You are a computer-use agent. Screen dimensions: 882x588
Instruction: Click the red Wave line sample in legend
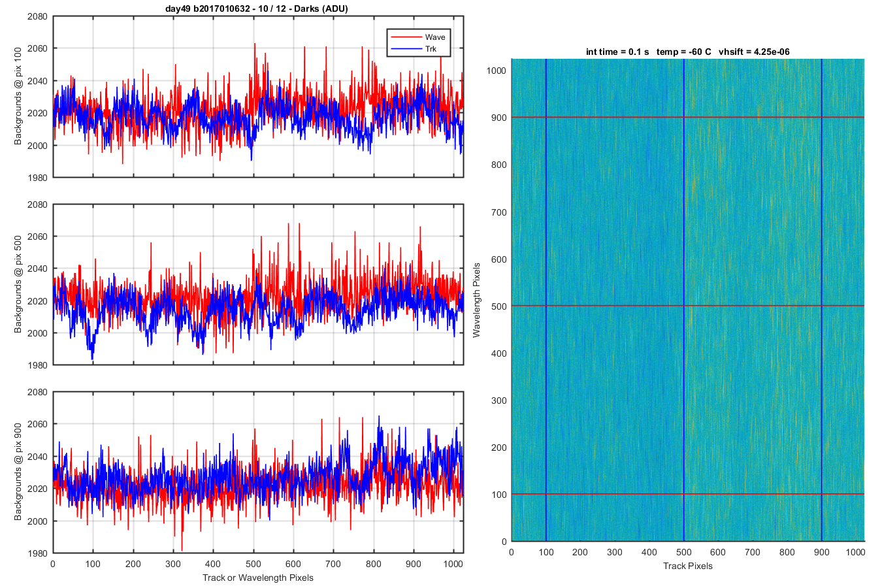tap(405, 37)
